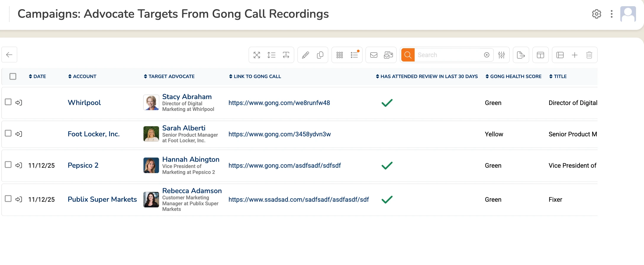Click the Fixer title cell
This screenshot has width=644, height=265.
pos(555,200)
